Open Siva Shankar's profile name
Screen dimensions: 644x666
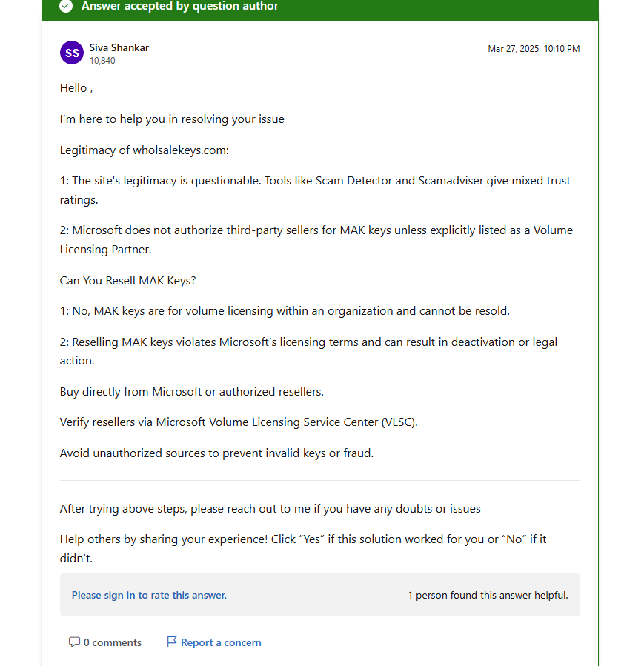[119, 47]
